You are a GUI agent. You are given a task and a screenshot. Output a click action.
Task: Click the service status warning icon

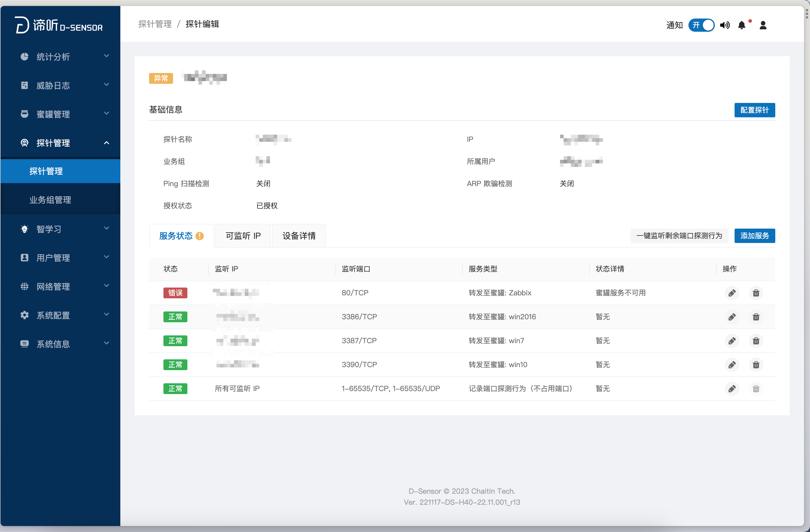[200, 236]
